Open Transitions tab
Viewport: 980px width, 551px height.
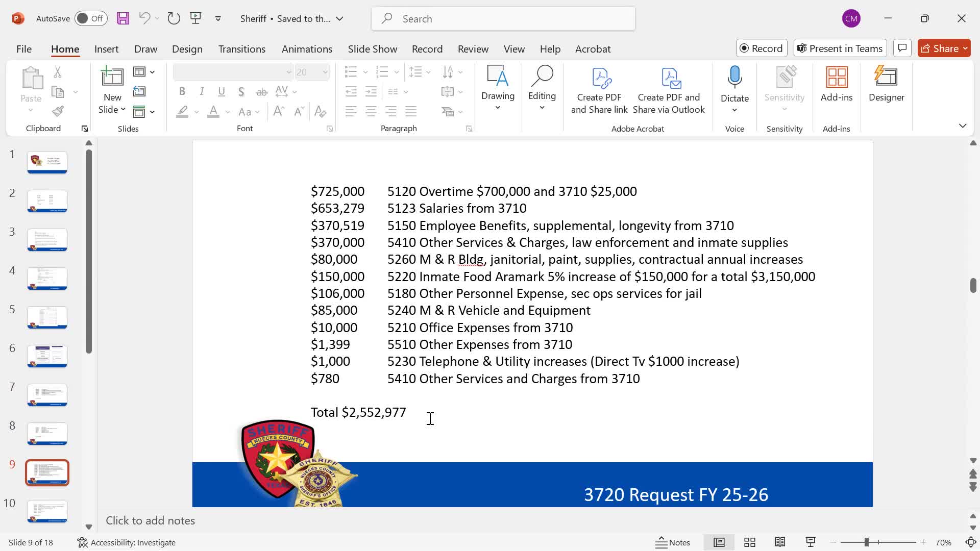242,49
